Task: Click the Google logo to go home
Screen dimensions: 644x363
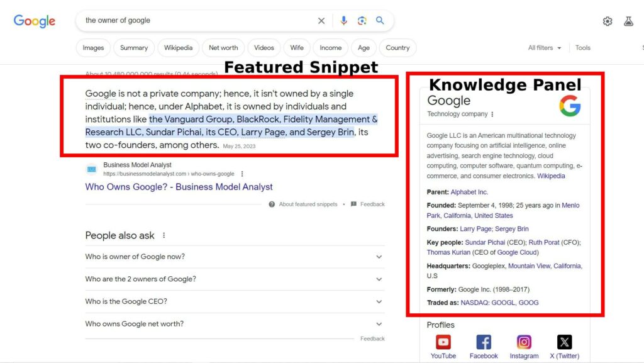Action: point(35,21)
